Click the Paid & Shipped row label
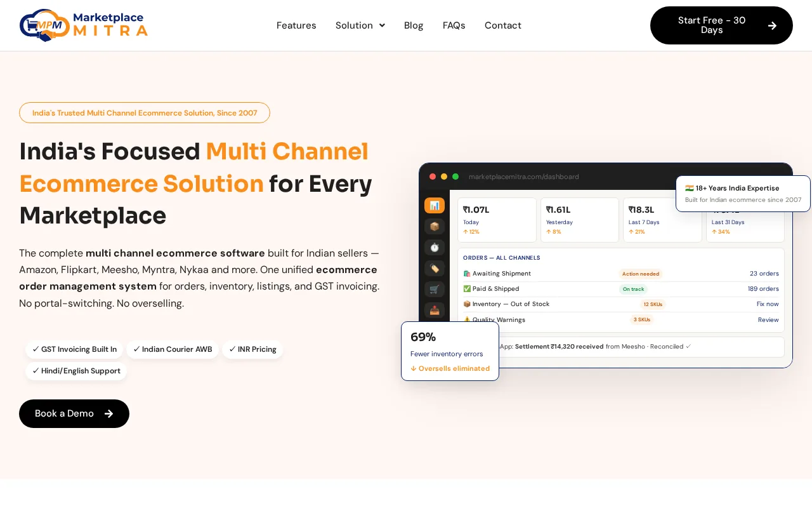The image size is (812, 508). [495, 289]
